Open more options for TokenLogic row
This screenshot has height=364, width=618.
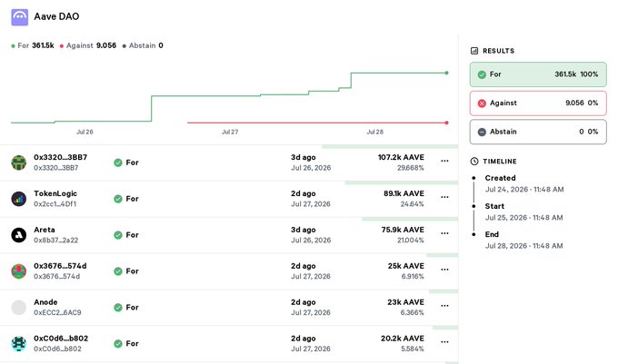[444, 197]
